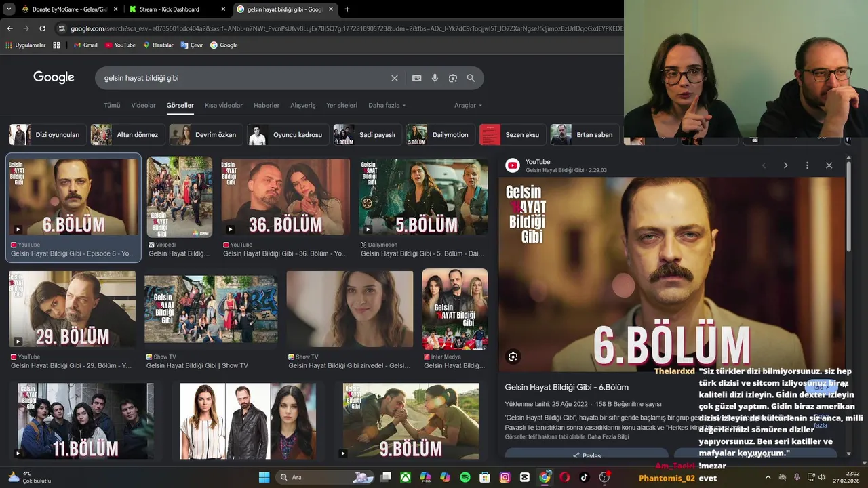Screen dimensions: 868x488
Task: Open Xbox app from the taskbar
Action: click(x=406, y=477)
